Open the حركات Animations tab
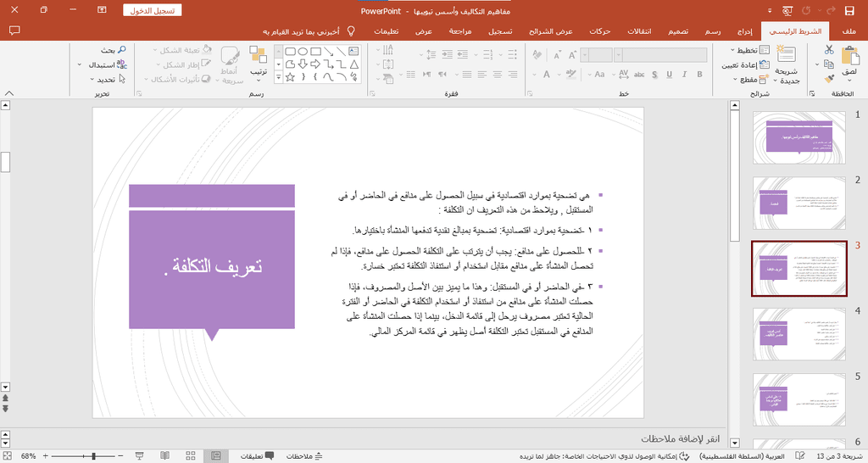The height and width of the screenshot is (463, 868). click(599, 31)
